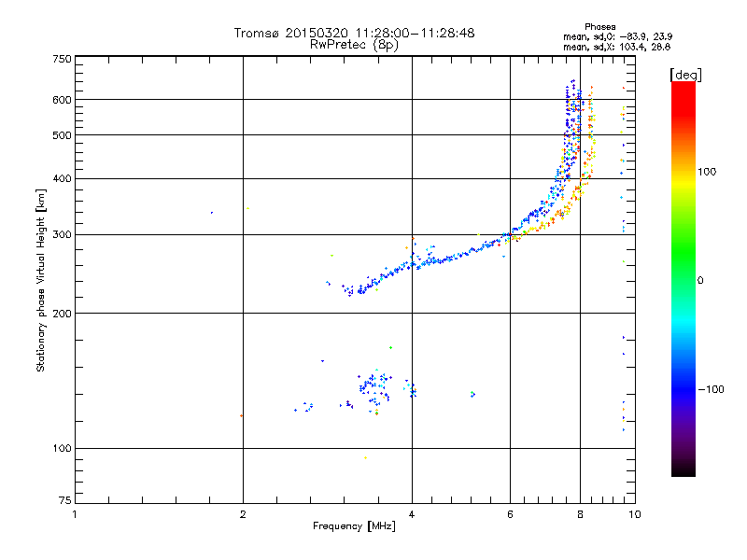Click the y-axis label "500"
The width and height of the screenshot is (747, 560).
click(62, 135)
